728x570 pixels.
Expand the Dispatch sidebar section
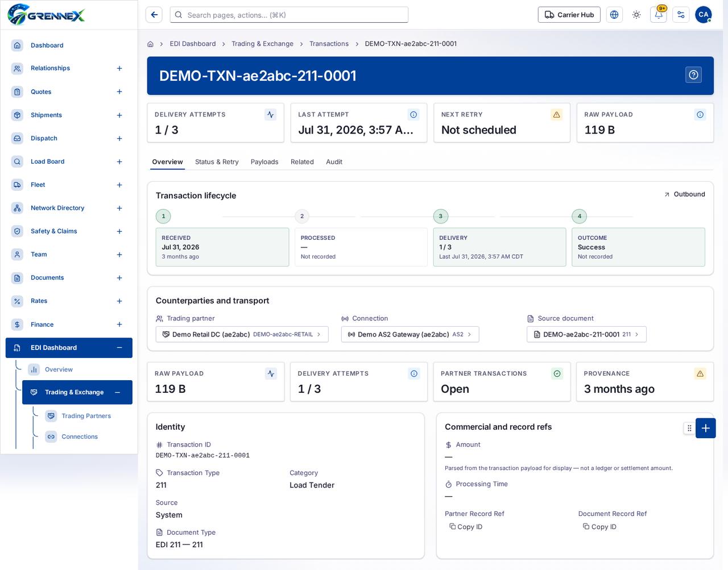[x=119, y=138]
